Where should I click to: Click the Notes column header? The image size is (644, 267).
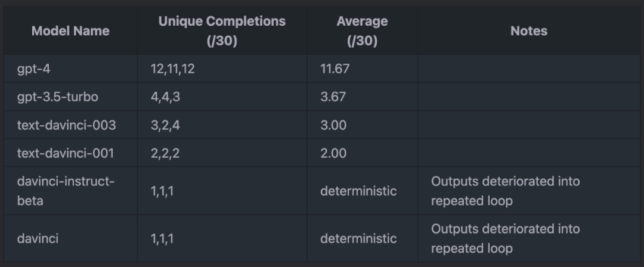(528, 31)
